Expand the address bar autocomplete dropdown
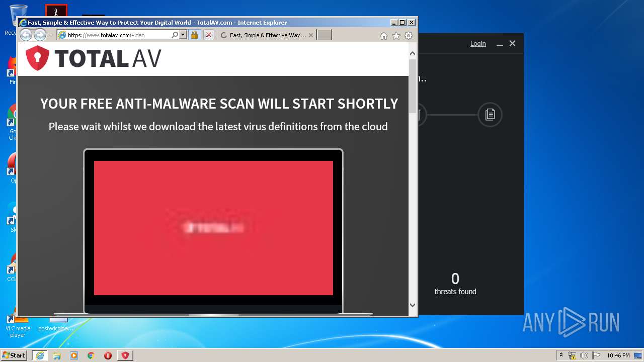This screenshot has width=644, height=362. coord(183,35)
